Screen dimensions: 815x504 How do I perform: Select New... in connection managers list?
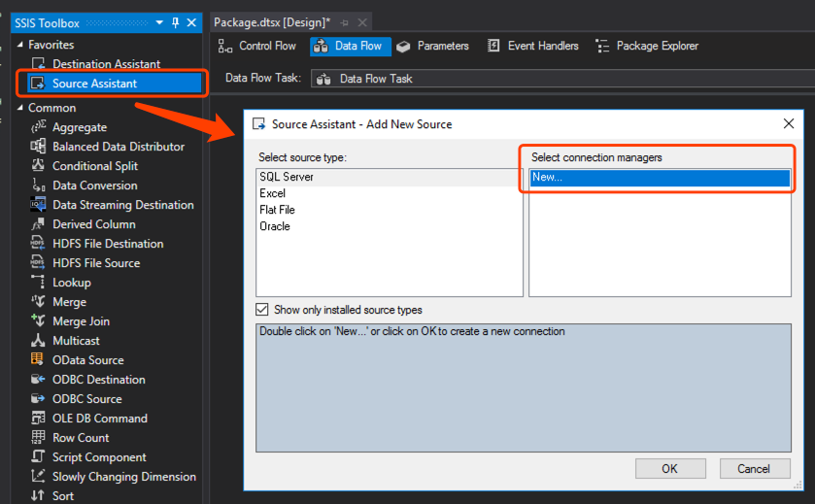(660, 177)
